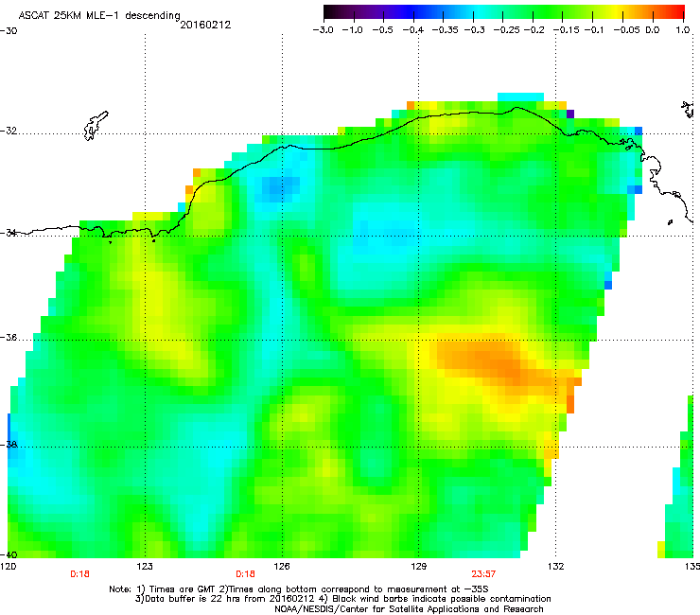Click the longitude label 129
The height and width of the screenshot is (615, 700).
[419, 567]
